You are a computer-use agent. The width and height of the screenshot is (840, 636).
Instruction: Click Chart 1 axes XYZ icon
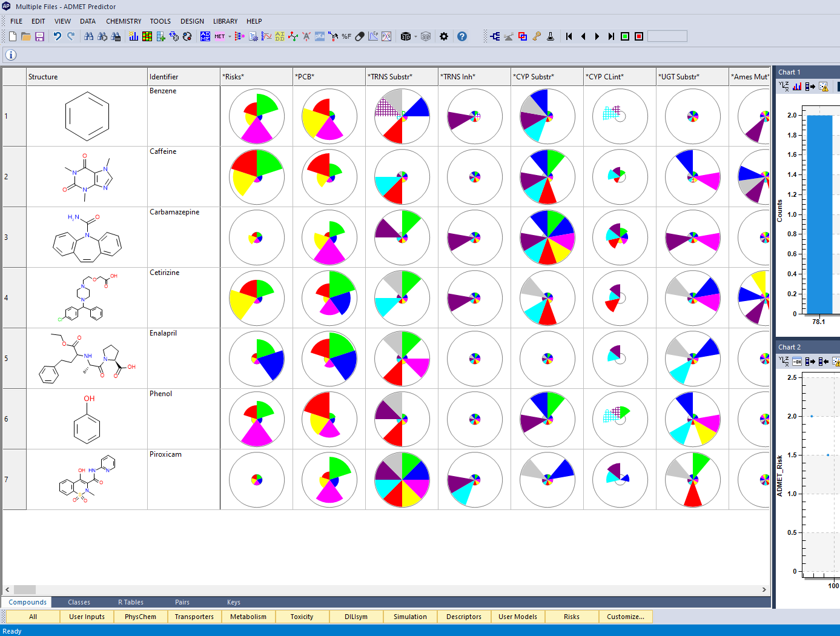click(x=784, y=87)
